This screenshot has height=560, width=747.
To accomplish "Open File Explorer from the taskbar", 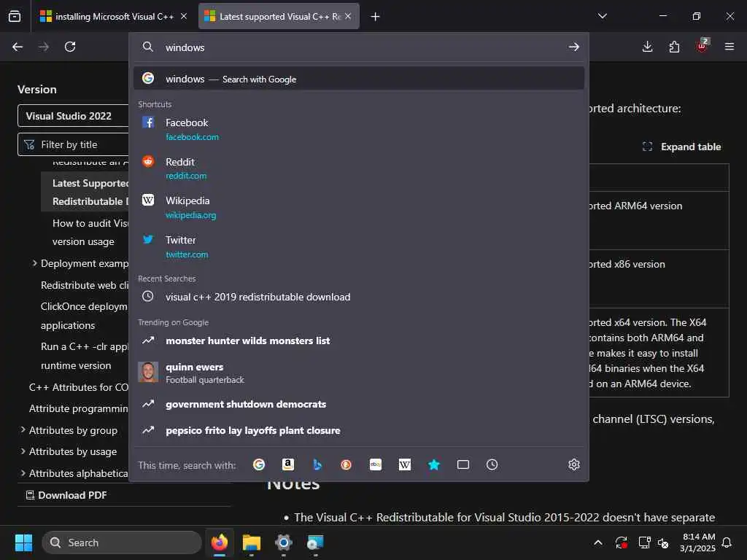I will (252, 542).
